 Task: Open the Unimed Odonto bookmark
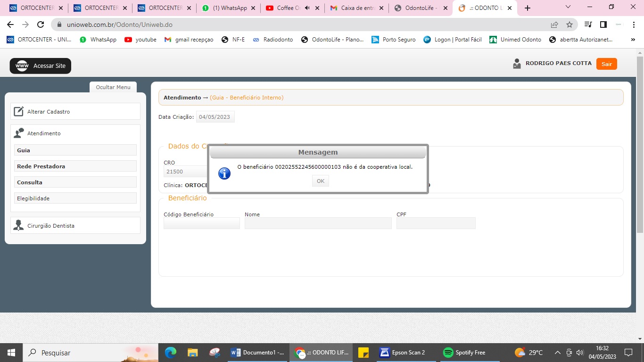[515, 40]
